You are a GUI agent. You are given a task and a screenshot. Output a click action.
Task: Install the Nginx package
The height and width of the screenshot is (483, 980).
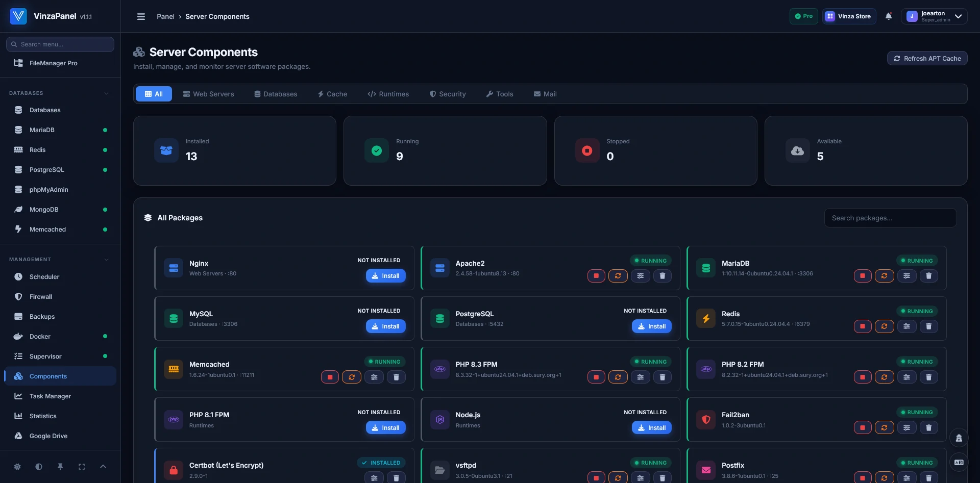pos(386,276)
